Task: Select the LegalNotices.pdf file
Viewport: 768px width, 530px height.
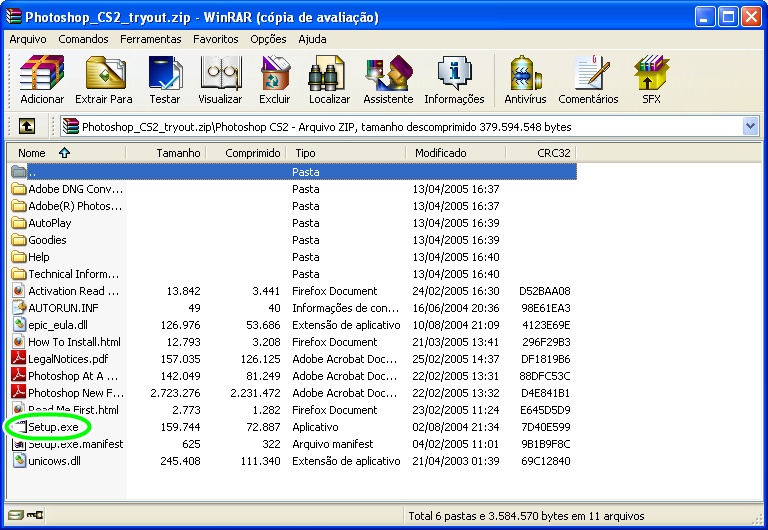Action: click(67, 359)
